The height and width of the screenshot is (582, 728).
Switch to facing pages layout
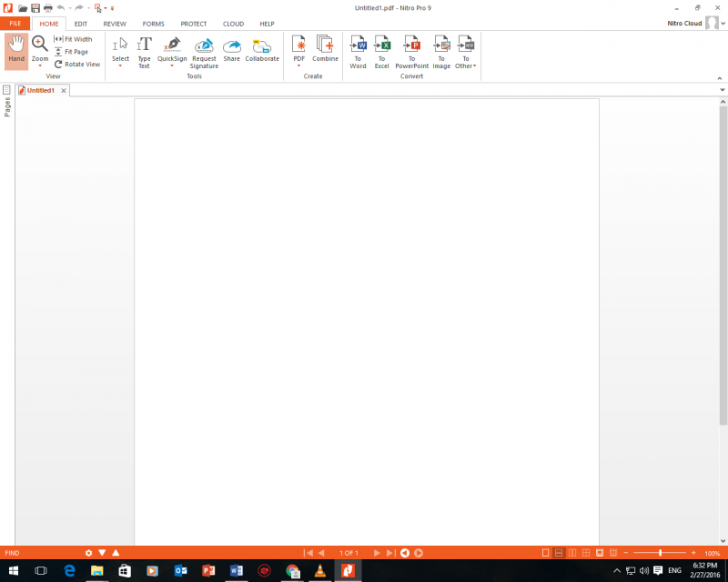click(572, 553)
